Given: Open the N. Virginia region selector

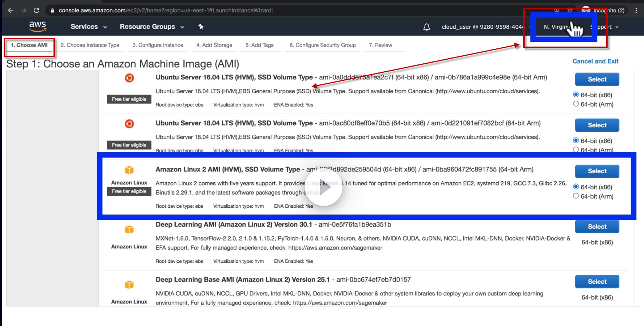Looking at the screenshot, I should (x=562, y=27).
